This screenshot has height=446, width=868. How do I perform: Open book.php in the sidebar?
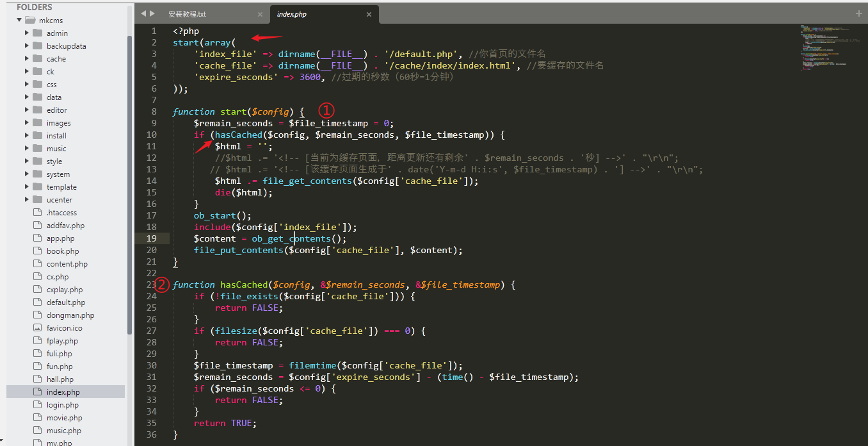tap(63, 251)
